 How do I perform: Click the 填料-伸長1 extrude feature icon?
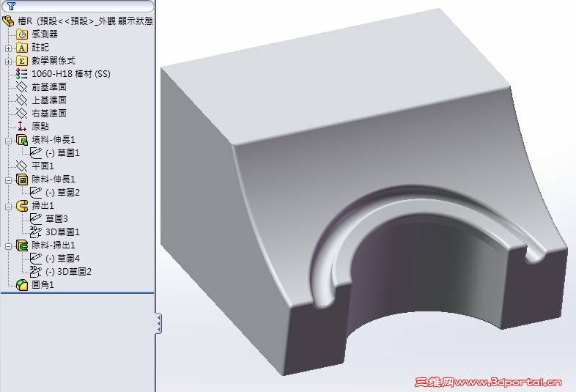(22, 140)
